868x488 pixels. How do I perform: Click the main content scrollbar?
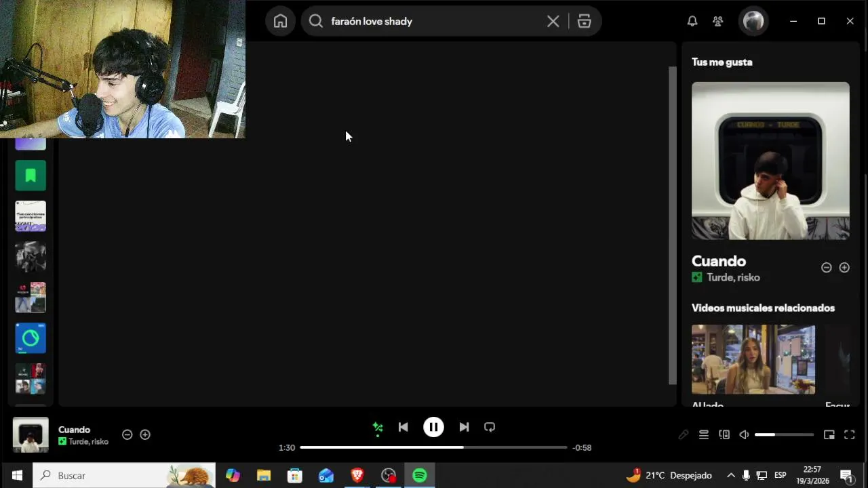[x=672, y=226]
